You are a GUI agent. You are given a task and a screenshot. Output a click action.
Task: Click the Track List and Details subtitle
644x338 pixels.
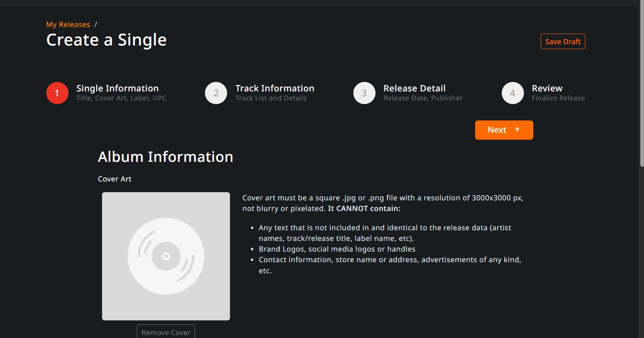tap(271, 98)
